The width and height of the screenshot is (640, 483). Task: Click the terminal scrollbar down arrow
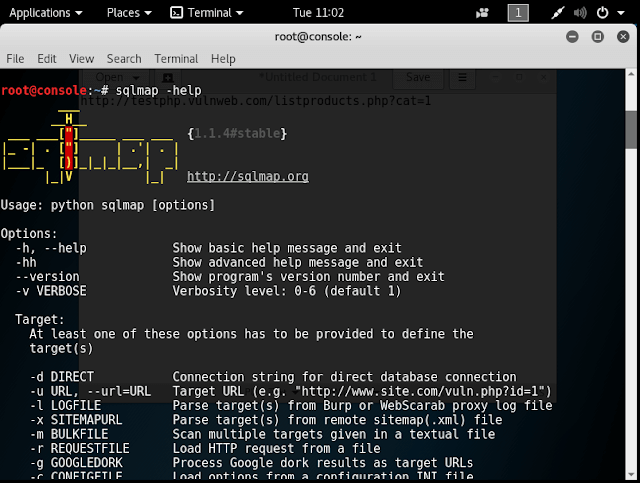point(631,475)
